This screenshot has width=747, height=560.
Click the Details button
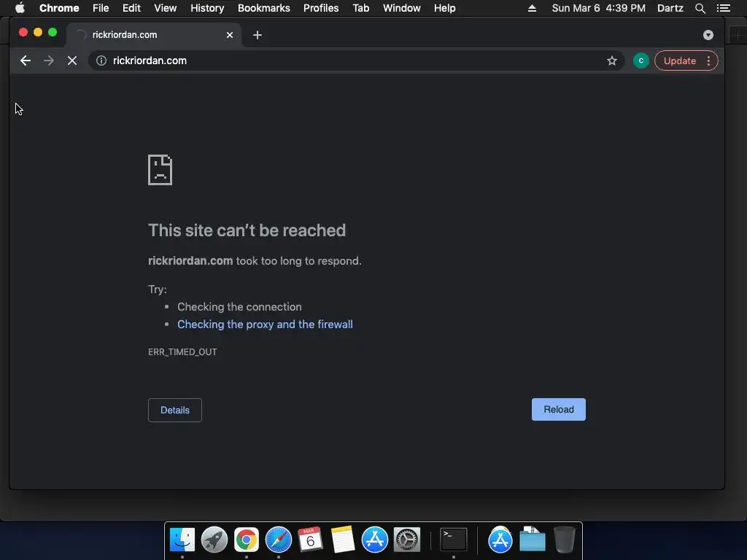(175, 410)
